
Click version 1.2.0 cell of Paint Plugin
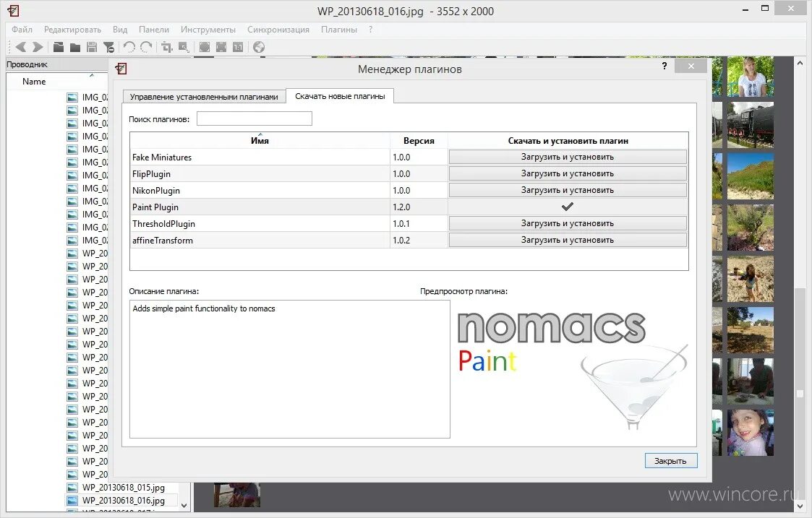[419, 207]
